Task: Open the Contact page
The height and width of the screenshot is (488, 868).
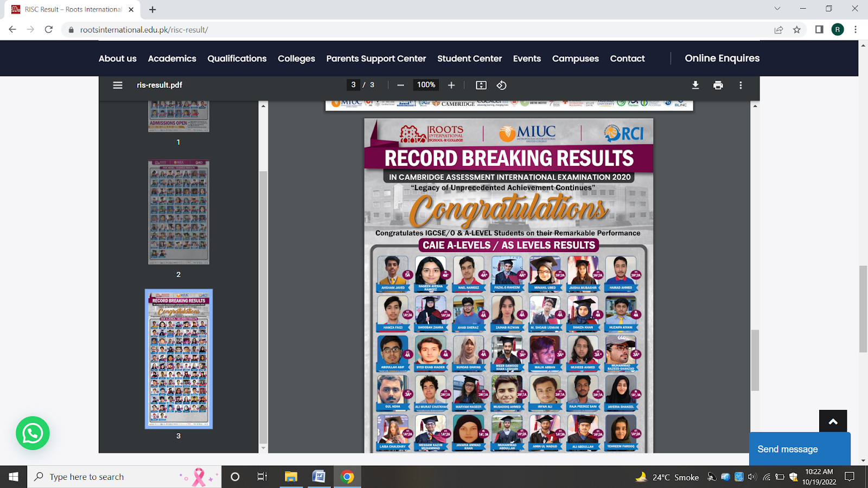Action: tap(628, 59)
